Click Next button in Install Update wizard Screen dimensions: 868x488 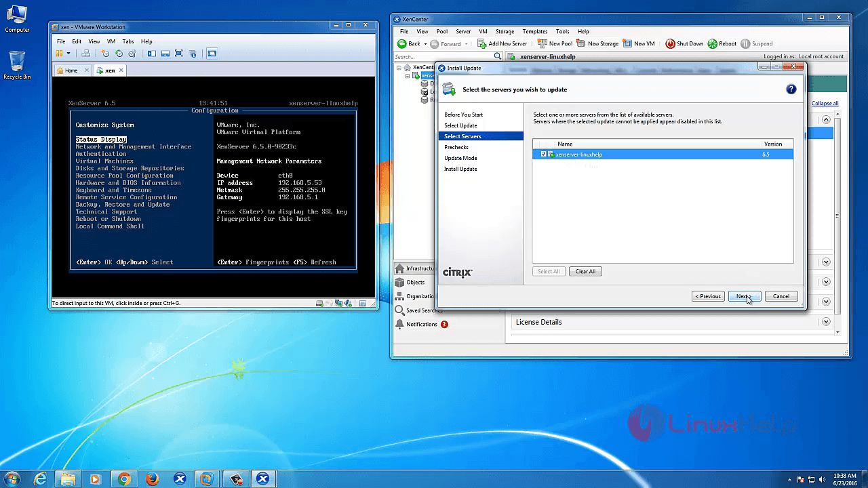tap(744, 296)
